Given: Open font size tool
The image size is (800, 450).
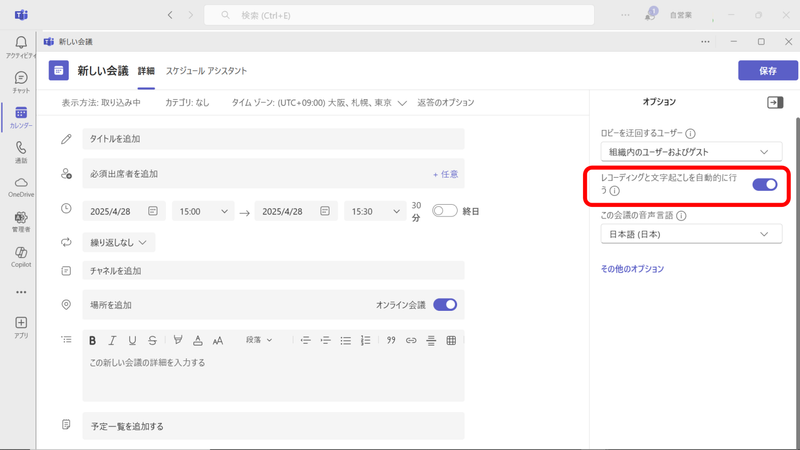Looking at the screenshot, I should pos(218,340).
